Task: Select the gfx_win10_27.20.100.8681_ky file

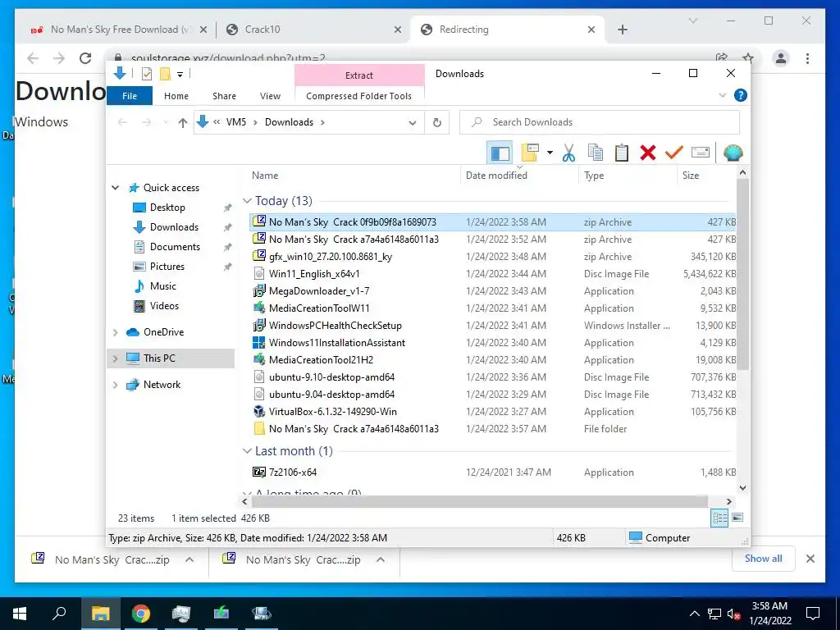Action: pyautogui.click(x=493, y=257)
